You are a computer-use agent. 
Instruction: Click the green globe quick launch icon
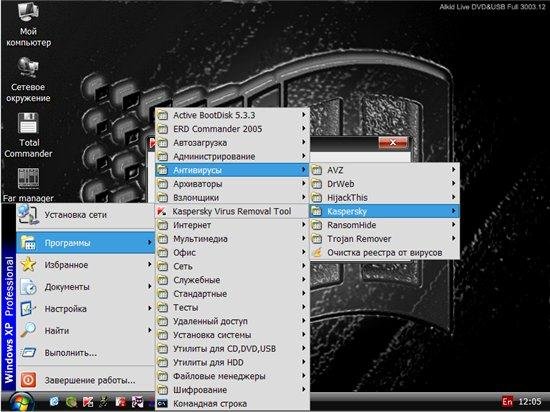pos(71,402)
